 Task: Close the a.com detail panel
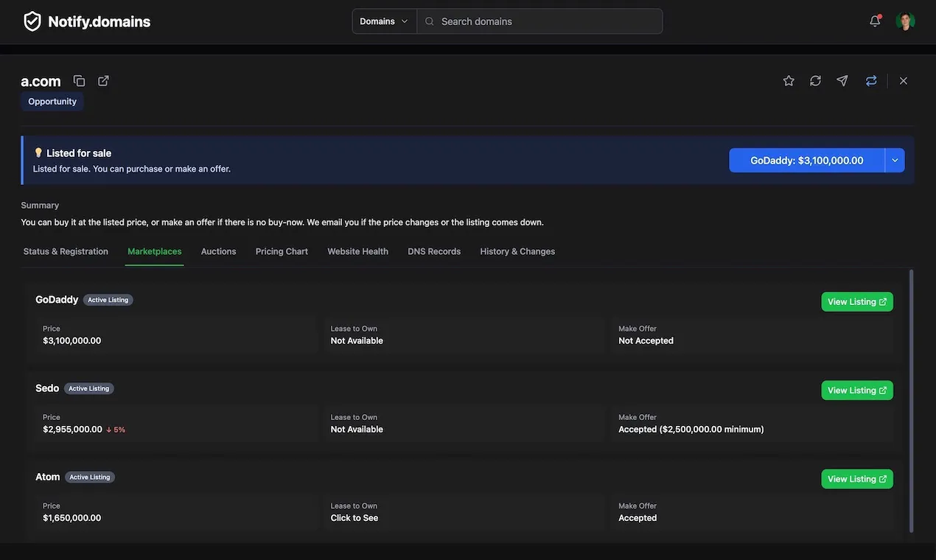904,81
